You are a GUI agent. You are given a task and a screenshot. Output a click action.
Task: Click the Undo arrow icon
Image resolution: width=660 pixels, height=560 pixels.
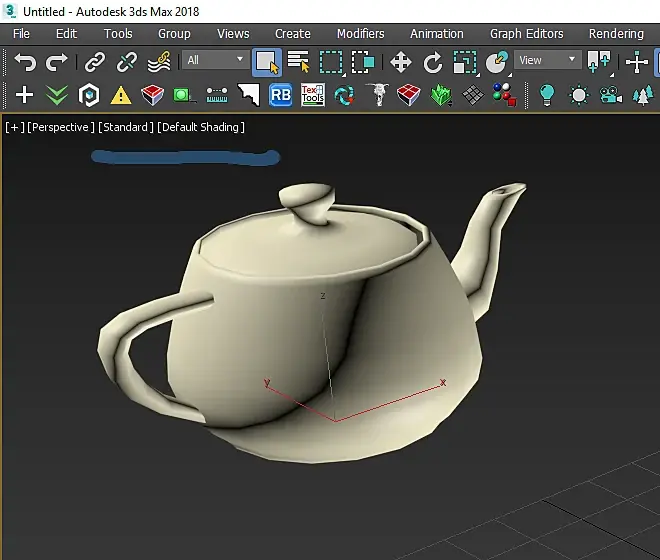click(x=25, y=62)
